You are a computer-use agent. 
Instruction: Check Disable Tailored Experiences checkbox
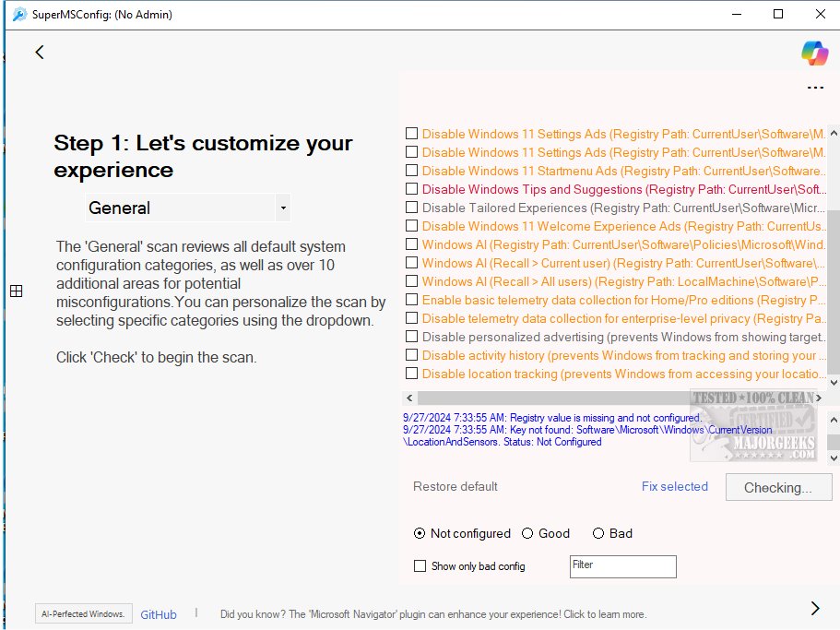click(x=412, y=208)
